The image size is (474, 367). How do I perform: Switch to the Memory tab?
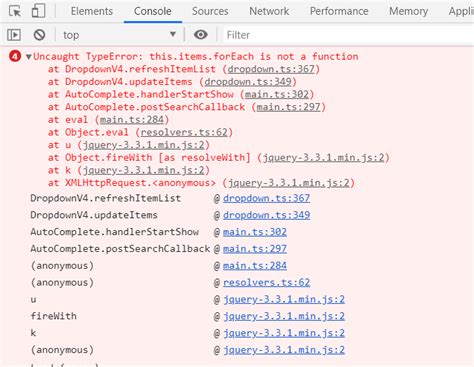(x=409, y=11)
